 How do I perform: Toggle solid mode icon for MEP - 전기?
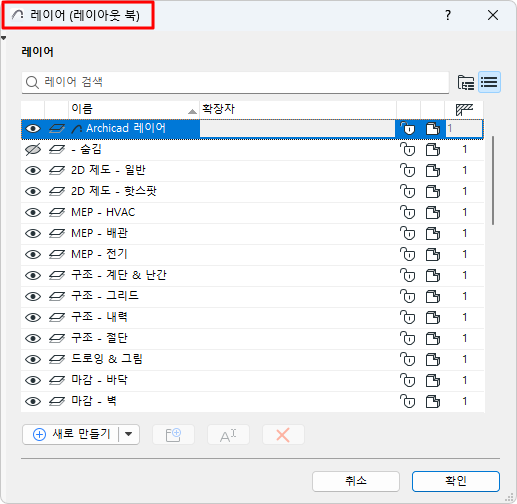click(x=433, y=255)
